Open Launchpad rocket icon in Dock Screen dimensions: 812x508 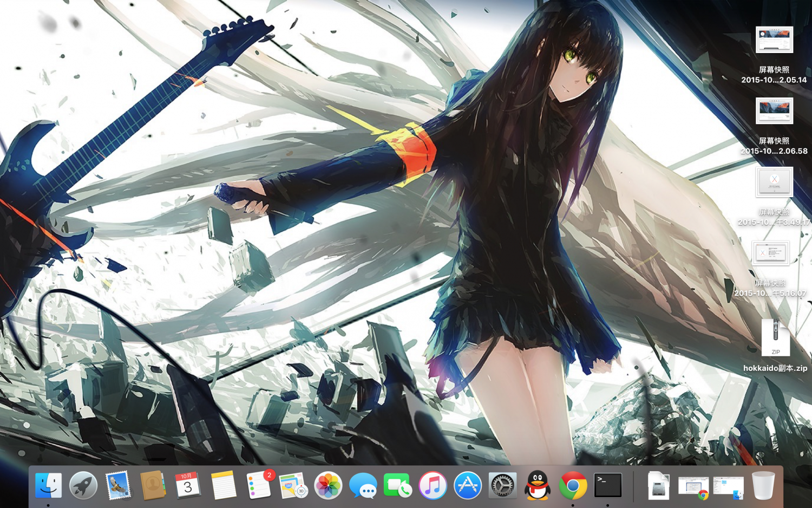[x=83, y=485]
